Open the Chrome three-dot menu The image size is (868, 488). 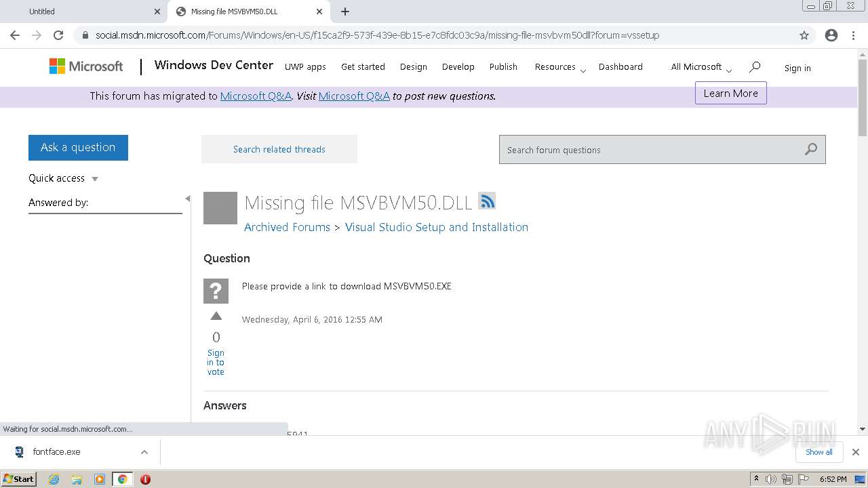[854, 35]
